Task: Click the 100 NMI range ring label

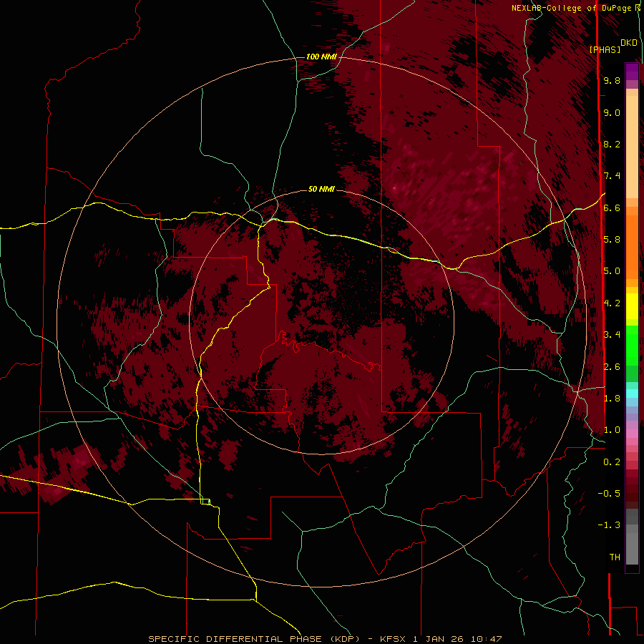Action: point(321,57)
